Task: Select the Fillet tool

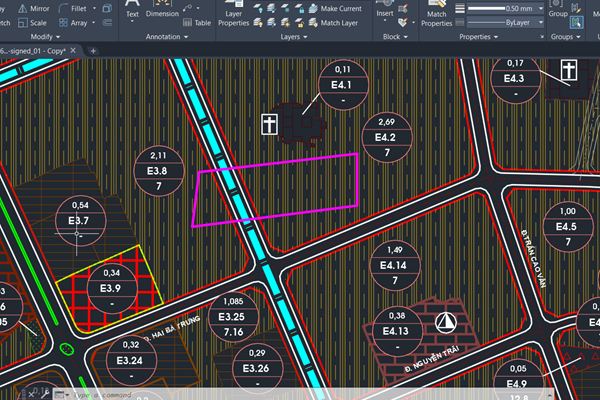Action: tap(73, 8)
